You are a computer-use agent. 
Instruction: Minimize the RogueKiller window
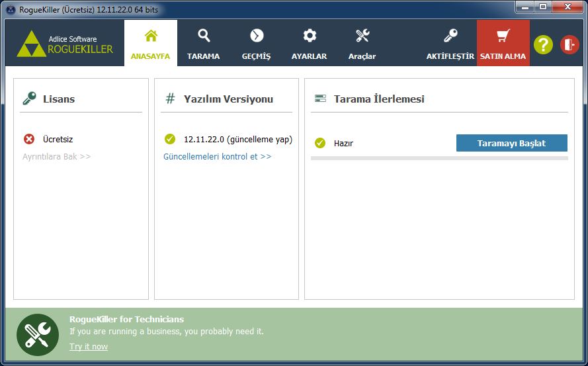click(x=525, y=7)
